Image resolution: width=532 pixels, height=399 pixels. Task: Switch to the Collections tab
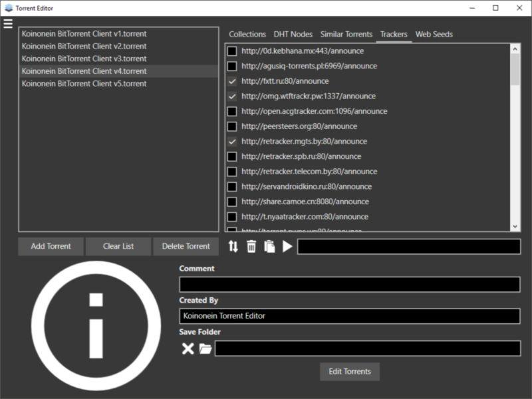pyautogui.click(x=247, y=35)
